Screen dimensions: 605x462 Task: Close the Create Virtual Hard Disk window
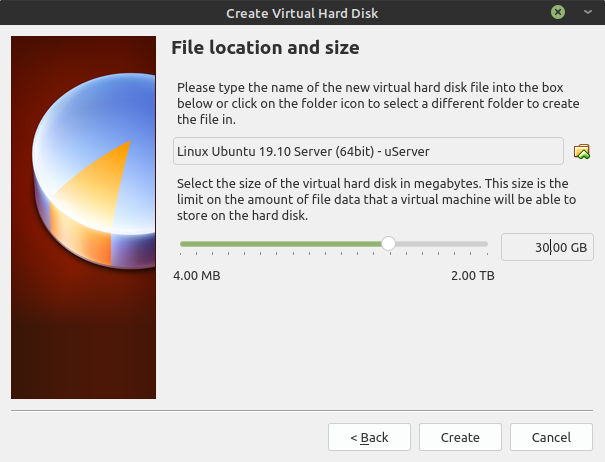tap(558, 12)
